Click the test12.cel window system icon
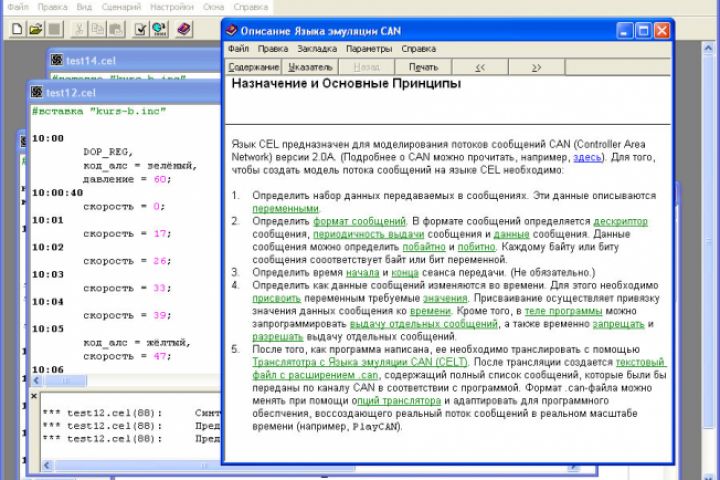The height and width of the screenshot is (480, 720). 37,92
